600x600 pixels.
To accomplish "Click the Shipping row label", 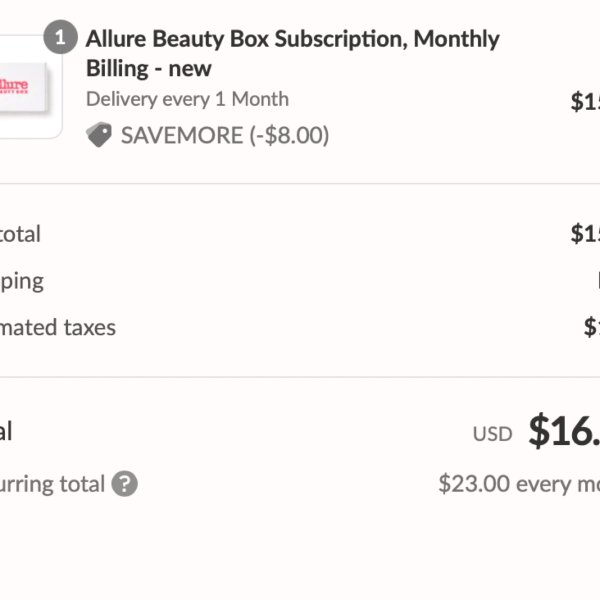I will [22, 282].
